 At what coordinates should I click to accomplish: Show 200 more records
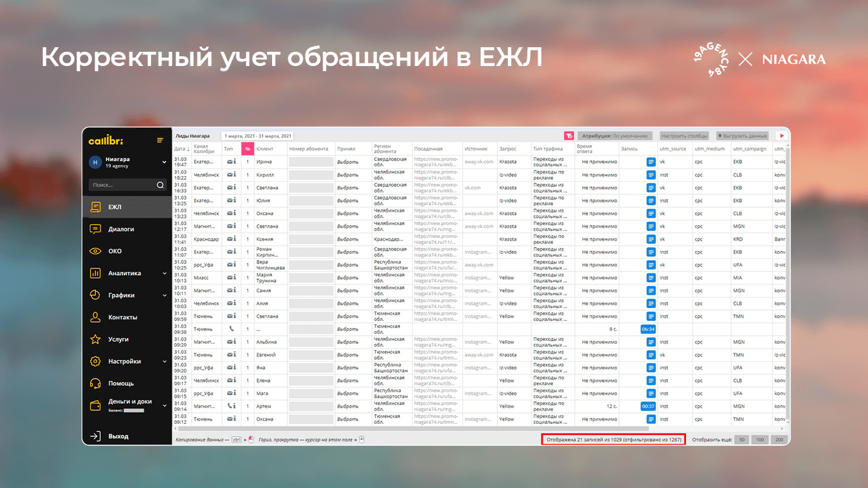pyautogui.click(x=779, y=439)
